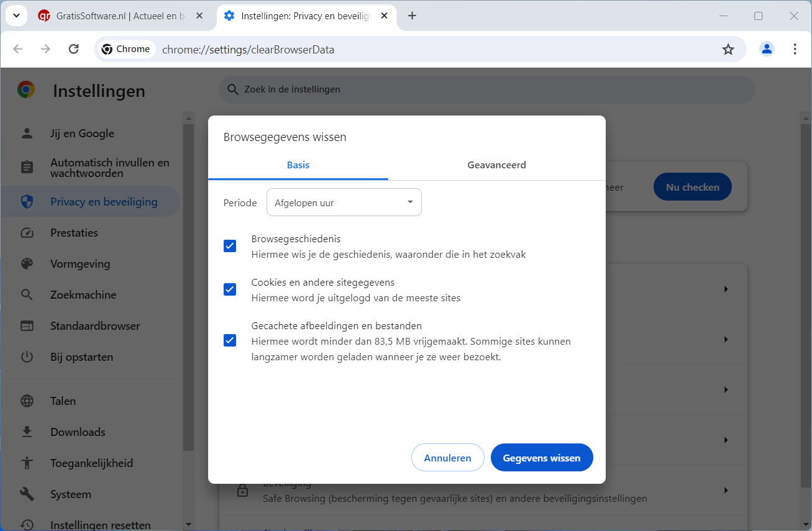812x531 pixels.
Task: Click the back arrow navigation icon
Action: pos(18,49)
